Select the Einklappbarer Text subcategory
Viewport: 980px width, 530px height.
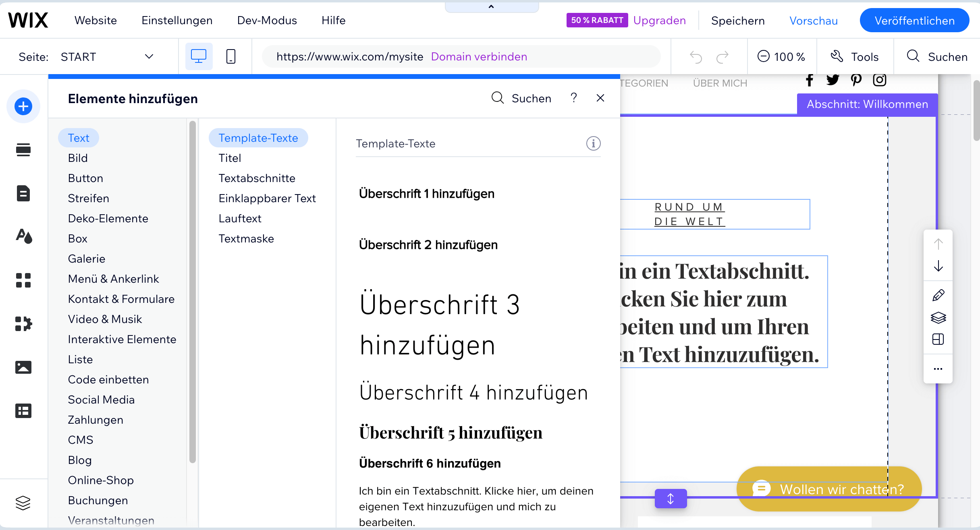pos(267,198)
